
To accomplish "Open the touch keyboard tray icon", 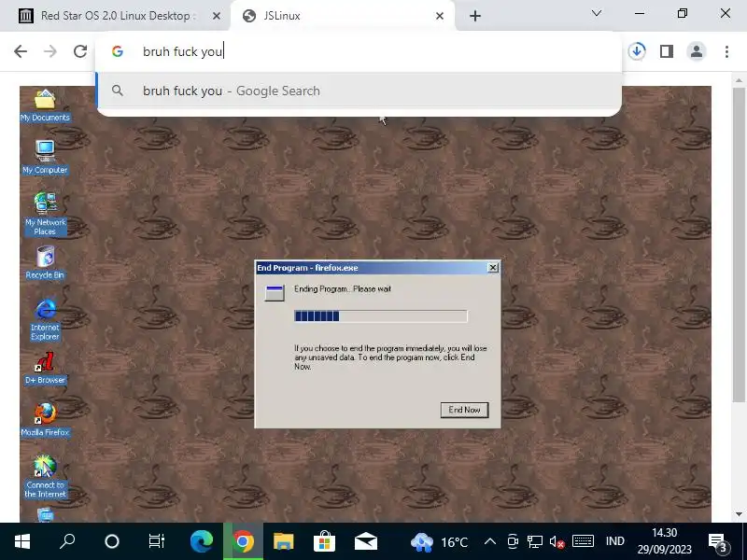I will click(x=583, y=541).
